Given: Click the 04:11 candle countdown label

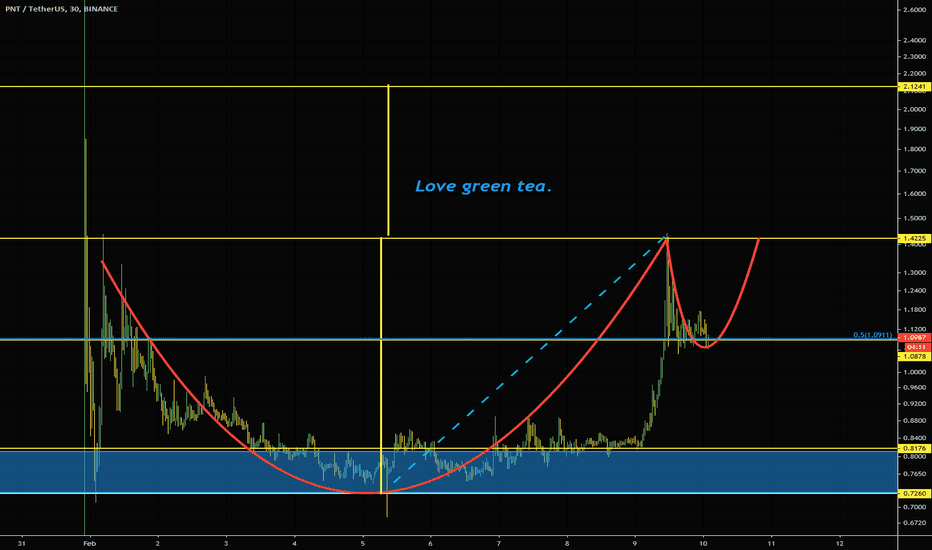Looking at the screenshot, I should pos(916,347).
